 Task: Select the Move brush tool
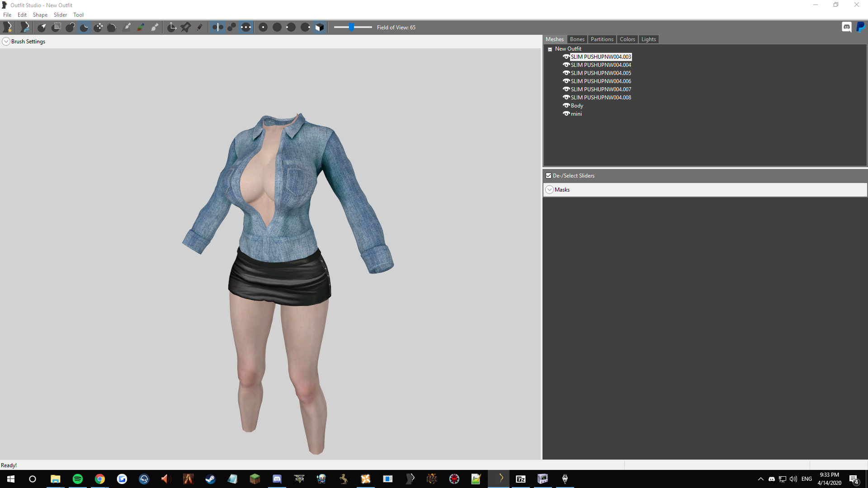point(98,27)
